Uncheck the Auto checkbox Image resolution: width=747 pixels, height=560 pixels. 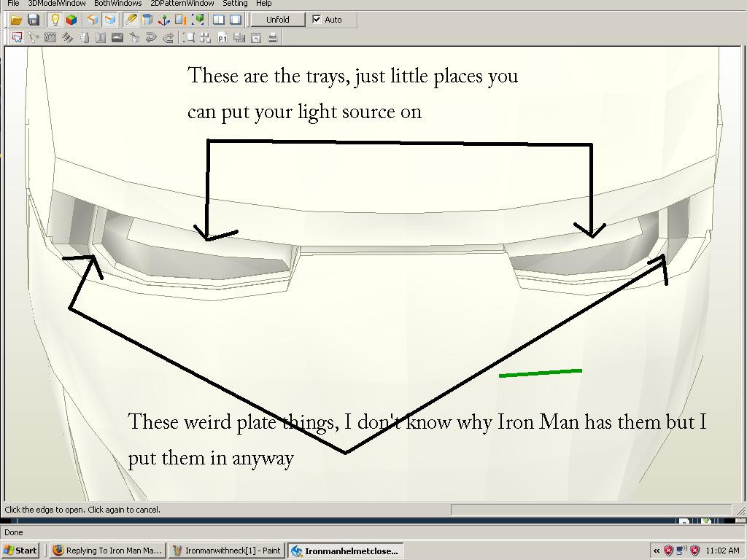point(317,20)
